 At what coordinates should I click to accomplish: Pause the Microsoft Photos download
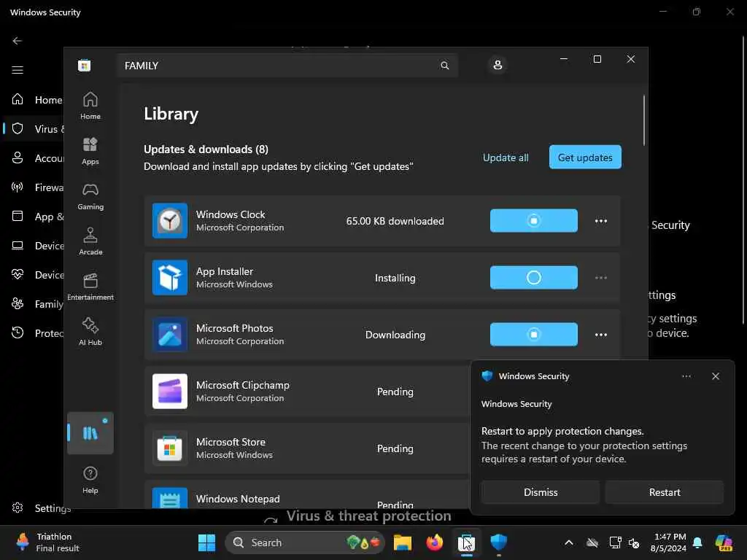pos(533,334)
